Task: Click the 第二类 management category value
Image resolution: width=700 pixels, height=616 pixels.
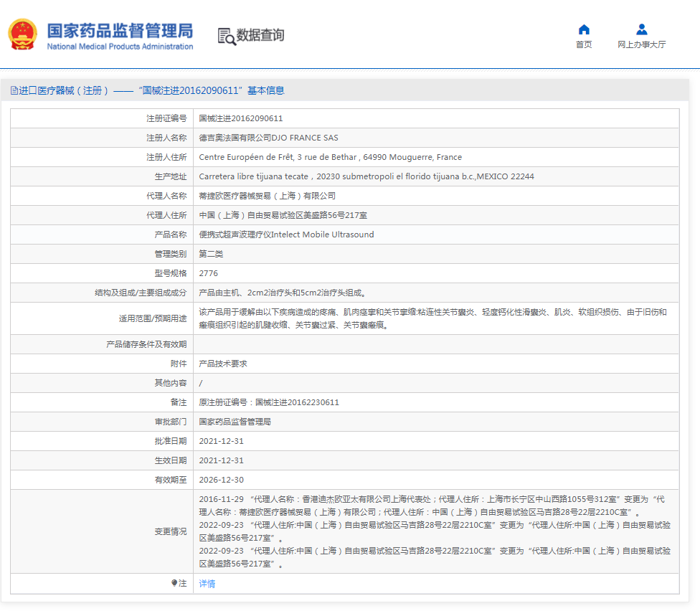Action: click(x=211, y=254)
